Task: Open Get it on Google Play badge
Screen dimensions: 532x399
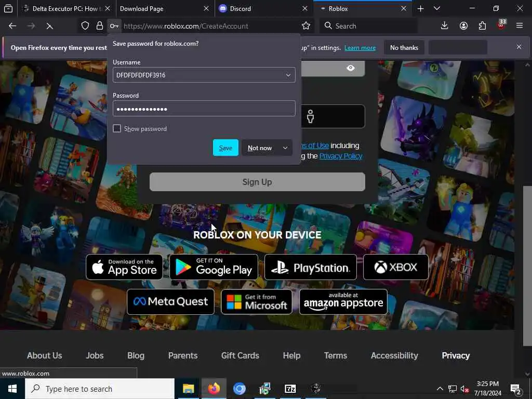Action: 214,267
